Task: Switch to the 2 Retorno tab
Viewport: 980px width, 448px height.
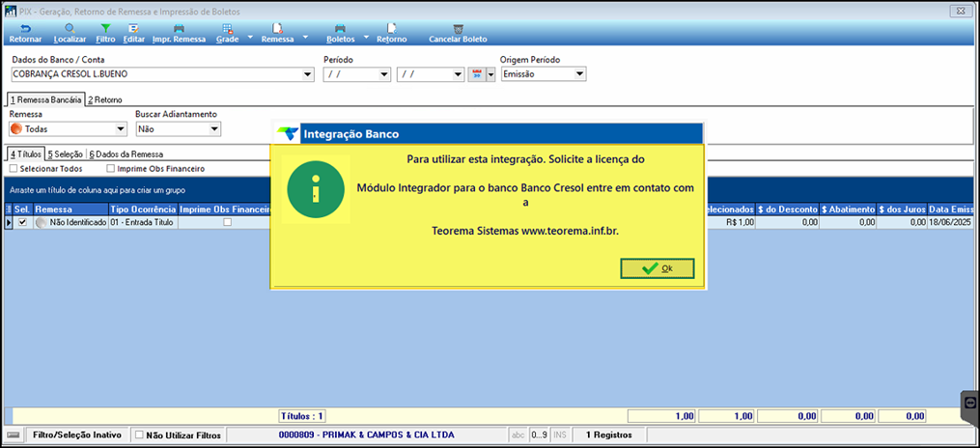Action: [104, 99]
